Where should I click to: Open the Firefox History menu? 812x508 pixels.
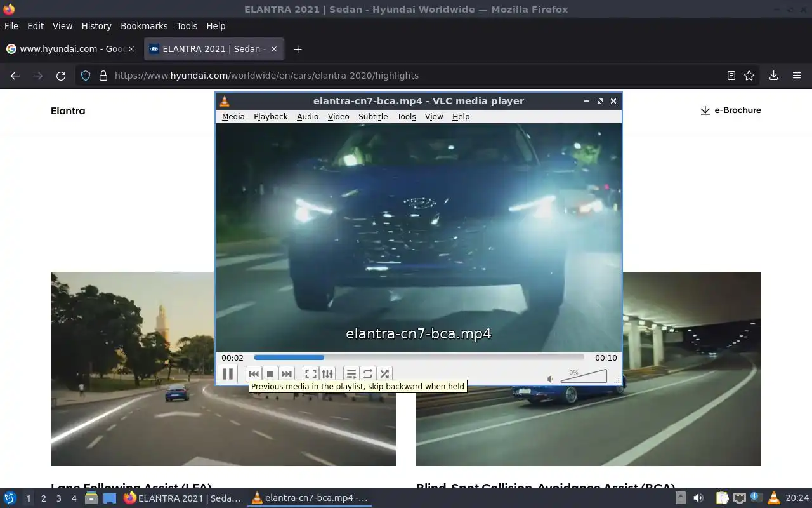[96, 26]
